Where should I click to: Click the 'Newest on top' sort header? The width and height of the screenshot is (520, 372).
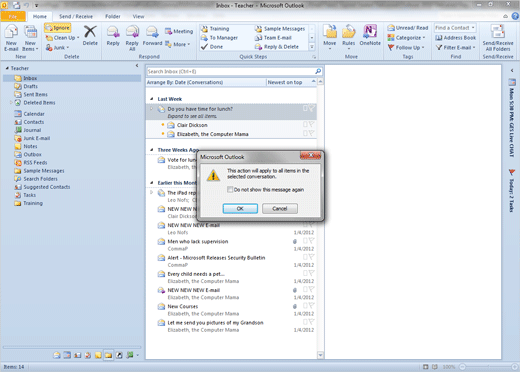point(291,82)
